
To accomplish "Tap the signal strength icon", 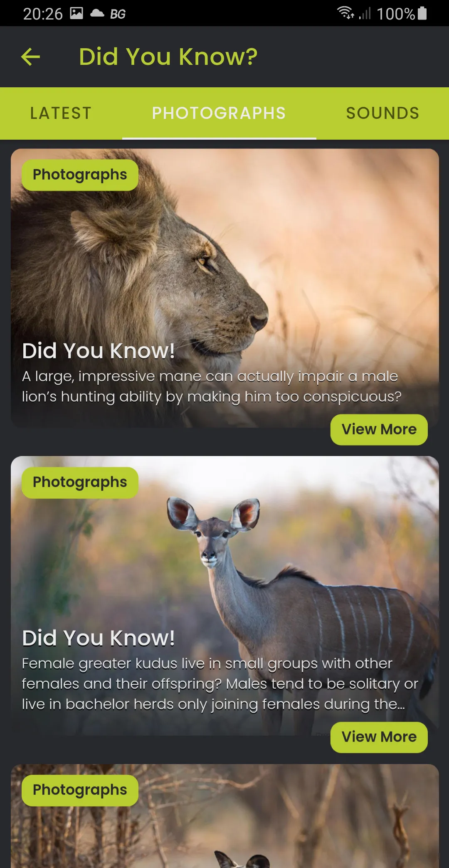I will (x=365, y=13).
